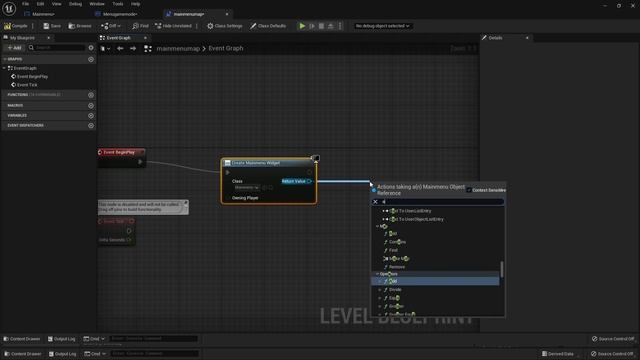Choose the Remove action in the list
Screen dimensions: 640x360
pyautogui.click(x=397, y=267)
